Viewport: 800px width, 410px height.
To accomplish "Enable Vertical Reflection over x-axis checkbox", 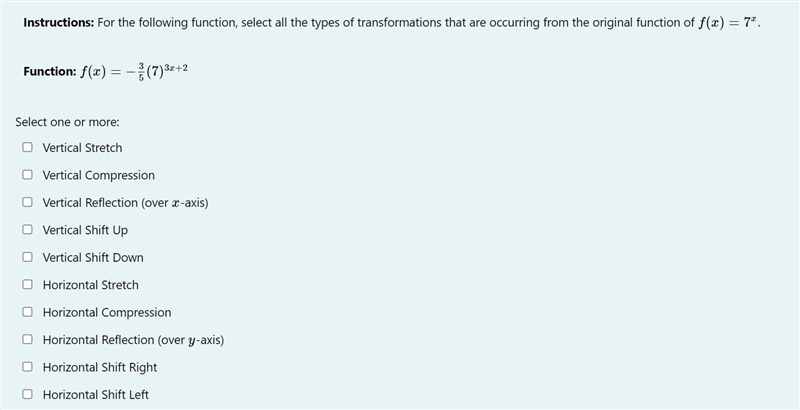I will click(x=27, y=202).
